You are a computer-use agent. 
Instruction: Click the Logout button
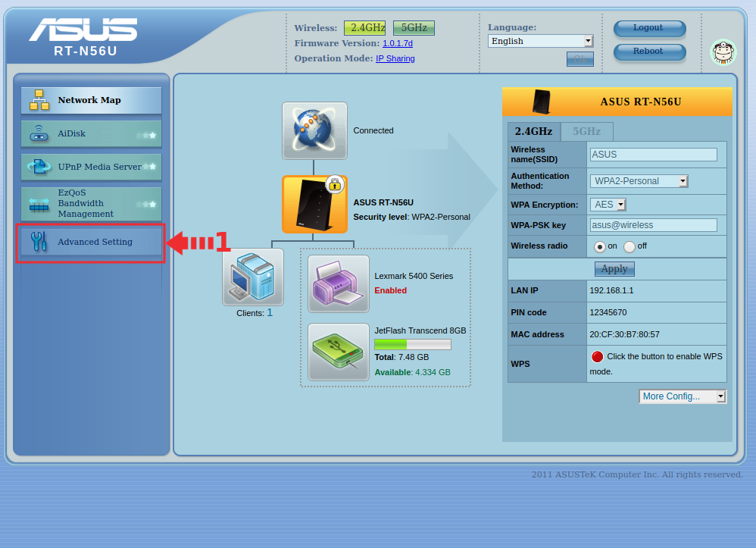click(649, 28)
